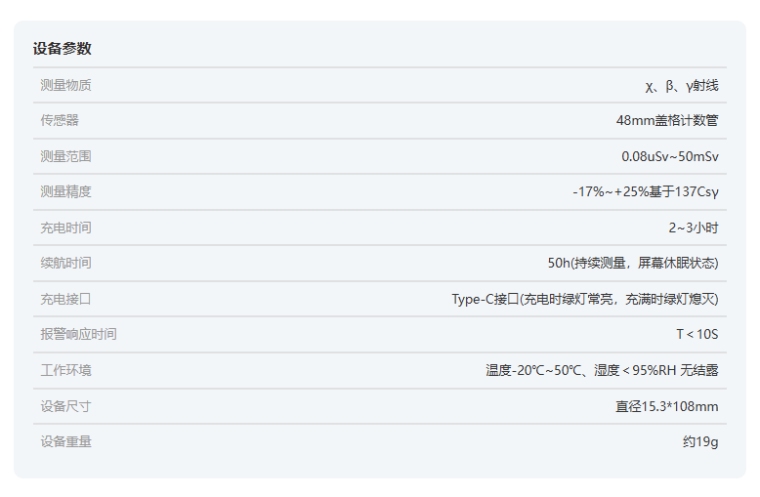Click the 48mm盖格计数管 sensor value
The height and width of the screenshot is (497, 760).
[667, 121]
